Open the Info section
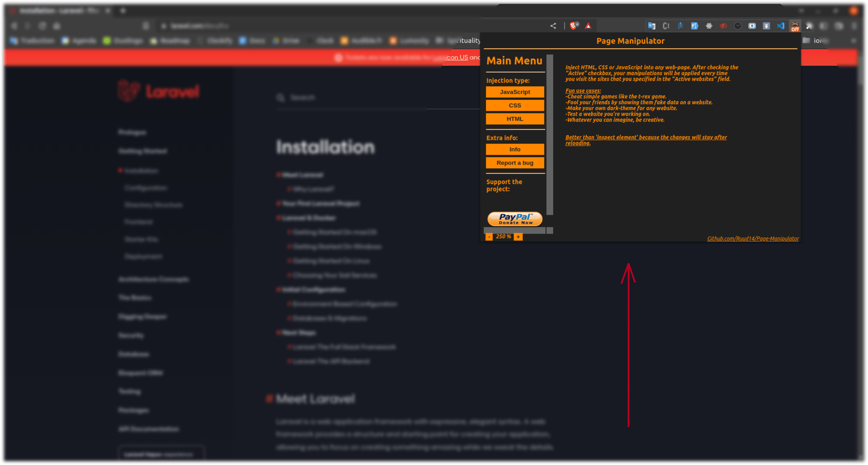Screen dimensions: 868x465 coord(515,149)
